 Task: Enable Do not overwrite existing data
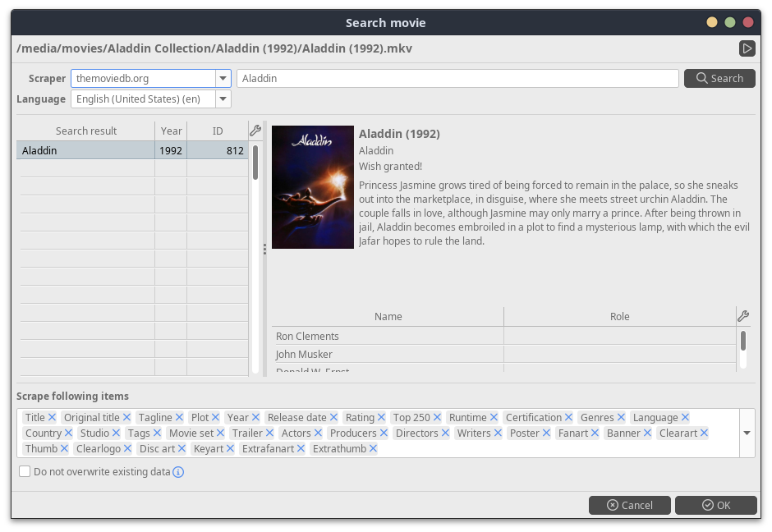25,472
